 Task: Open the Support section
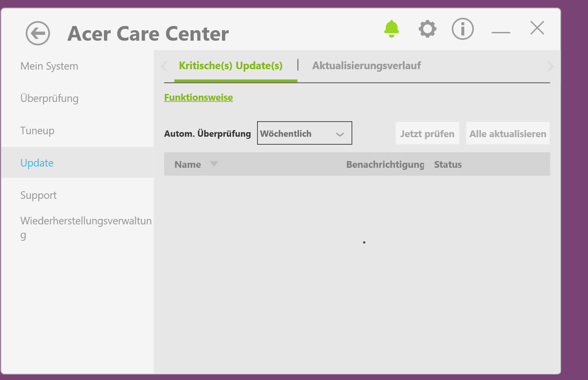click(38, 195)
